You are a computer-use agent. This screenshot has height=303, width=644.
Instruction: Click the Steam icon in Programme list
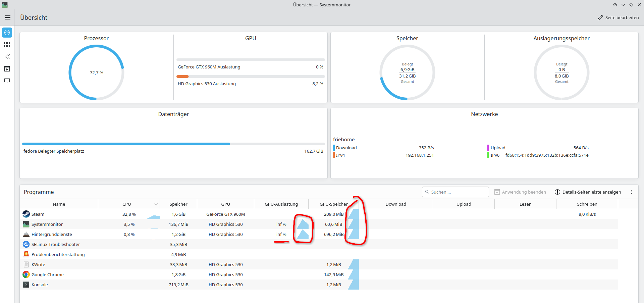point(26,214)
